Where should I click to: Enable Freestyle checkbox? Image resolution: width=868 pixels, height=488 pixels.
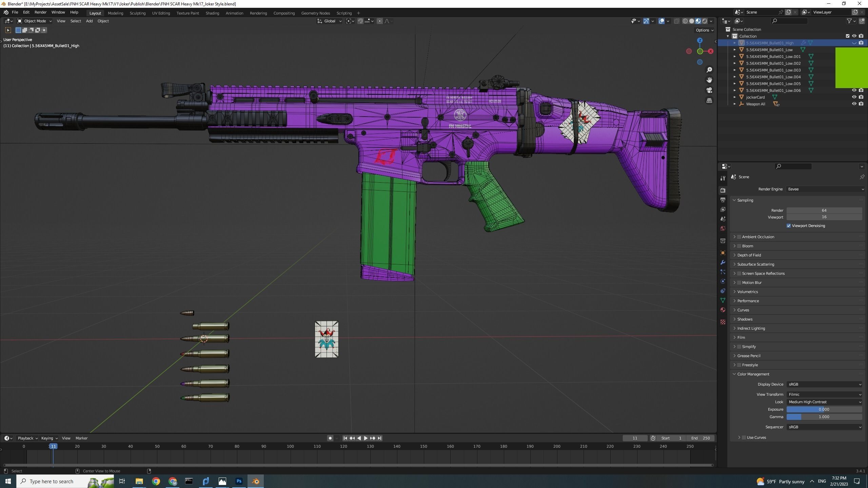[x=739, y=365]
